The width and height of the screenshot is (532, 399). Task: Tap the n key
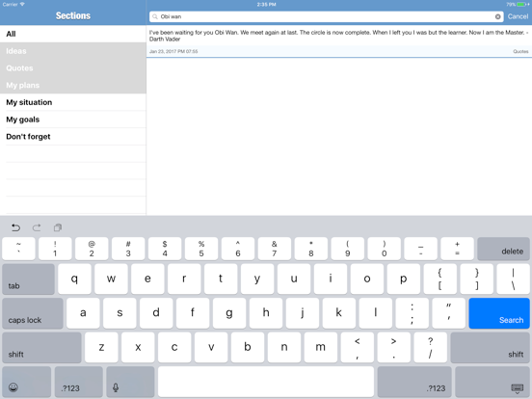tap(284, 348)
